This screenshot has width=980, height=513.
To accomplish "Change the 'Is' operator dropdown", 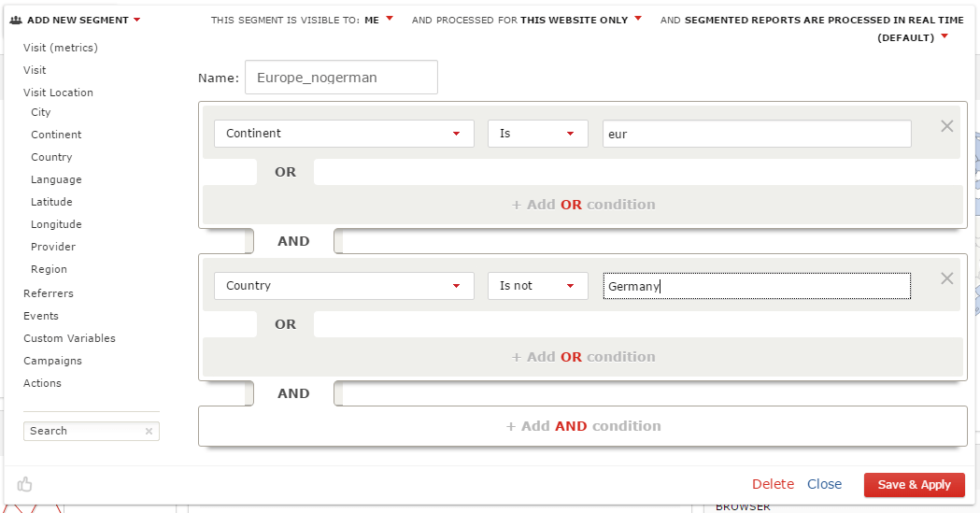I will (537, 134).
